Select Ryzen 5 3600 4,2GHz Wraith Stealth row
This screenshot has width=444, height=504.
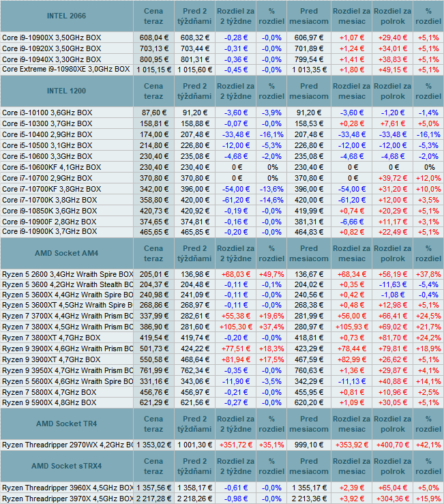68,285
